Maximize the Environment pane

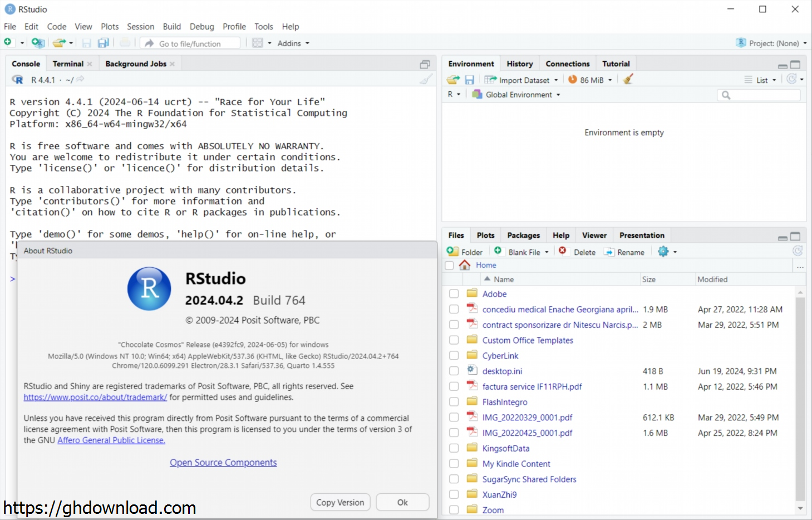tap(795, 65)
